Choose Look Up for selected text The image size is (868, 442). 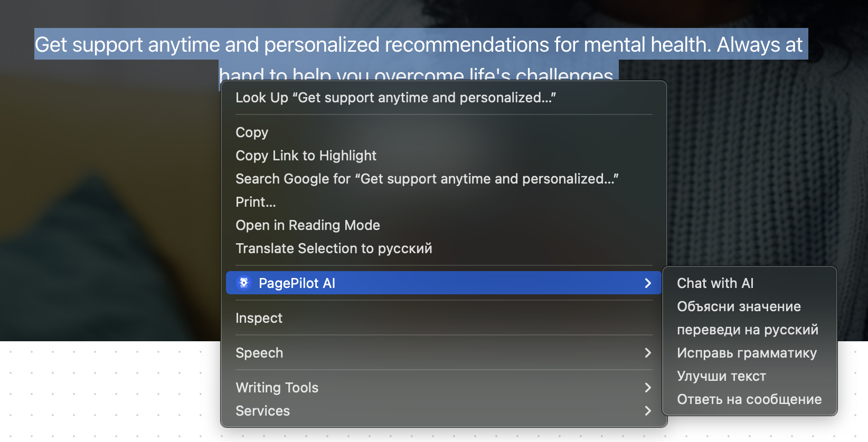coord(395,98)
